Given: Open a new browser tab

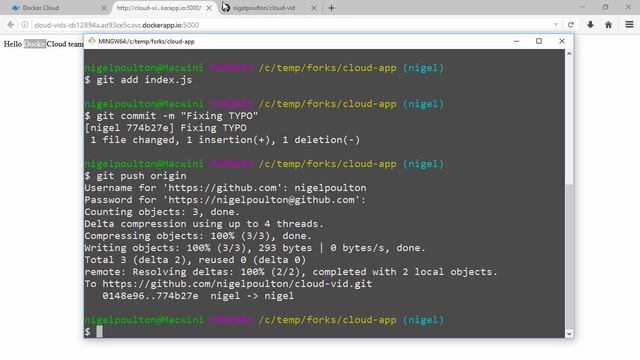Looking at the screenshot, I should pyautogui.click(x=331, y=8).
